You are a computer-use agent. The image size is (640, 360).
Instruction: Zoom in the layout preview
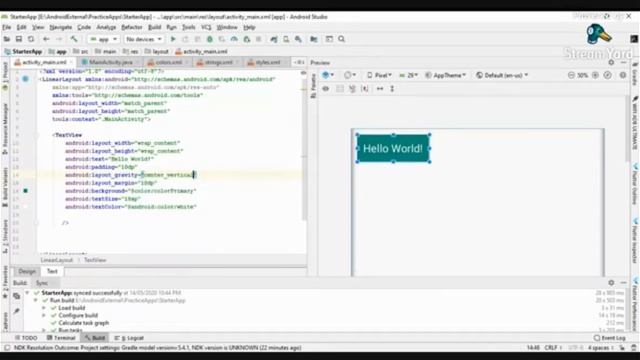596,76
